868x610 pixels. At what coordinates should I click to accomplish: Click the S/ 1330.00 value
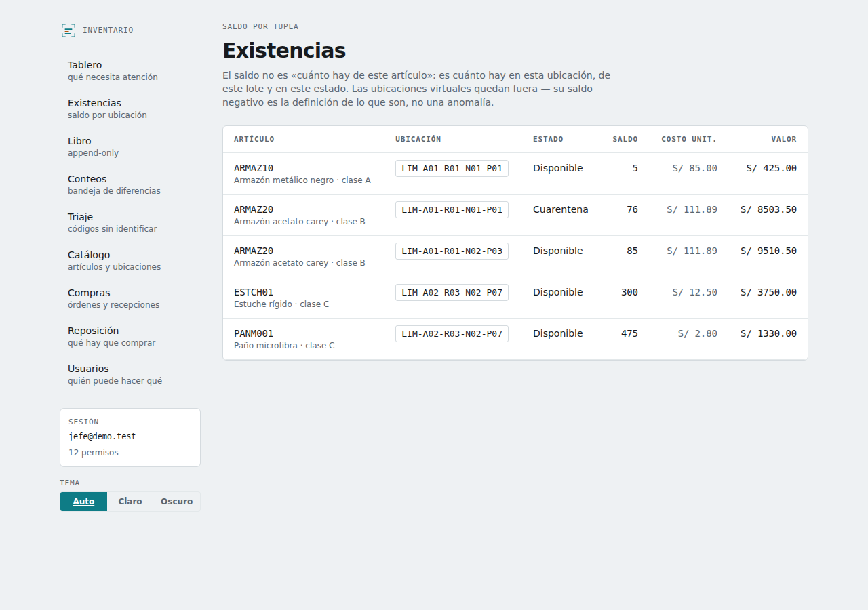pyautogui.click(x=768, y=333)
